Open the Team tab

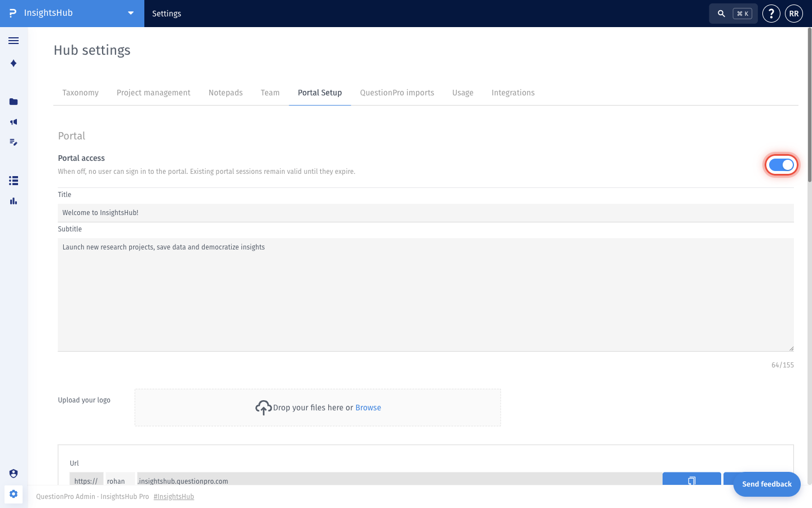pyautogui.click(x=270, y=93)
